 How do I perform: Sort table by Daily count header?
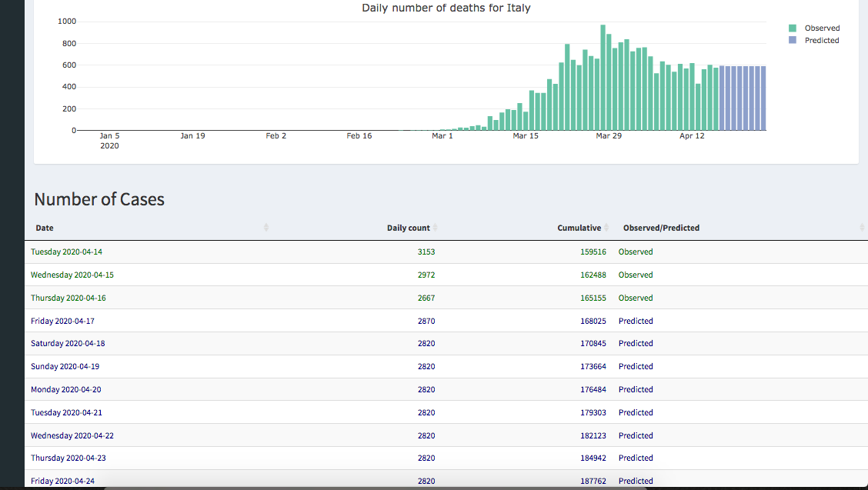[408, 228]
